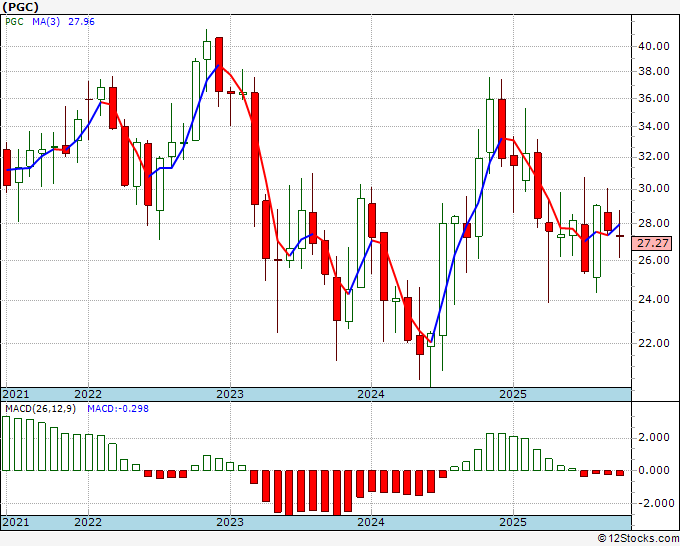Click 2021 on the price chart time axis
The width and height of the screenshot is (680, 546).
point(16,394)
